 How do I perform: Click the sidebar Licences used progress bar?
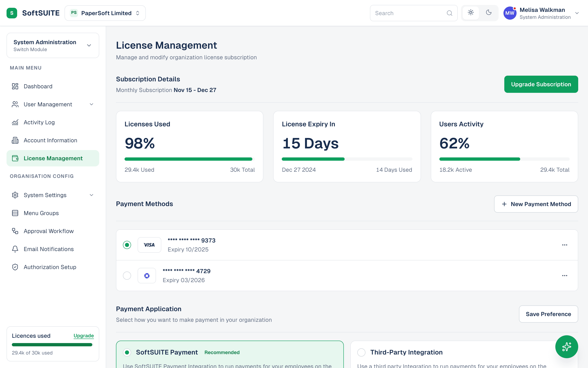53,345
